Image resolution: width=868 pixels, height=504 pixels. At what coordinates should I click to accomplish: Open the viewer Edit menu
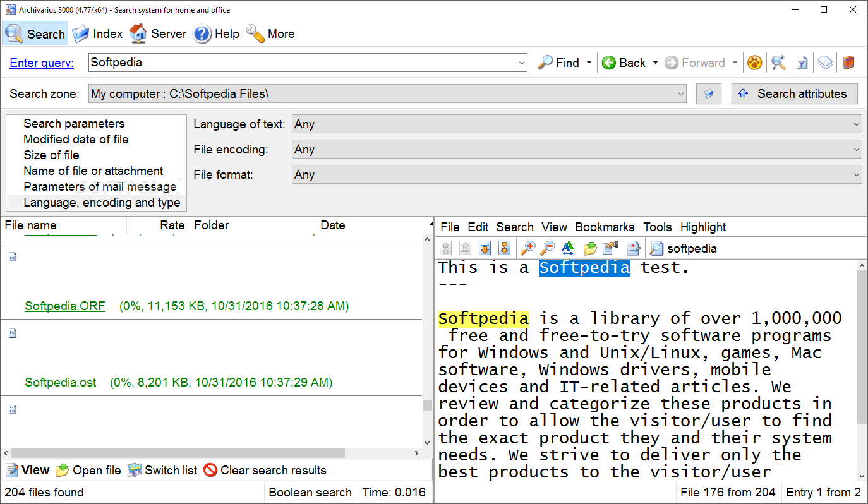click(478, 227)
